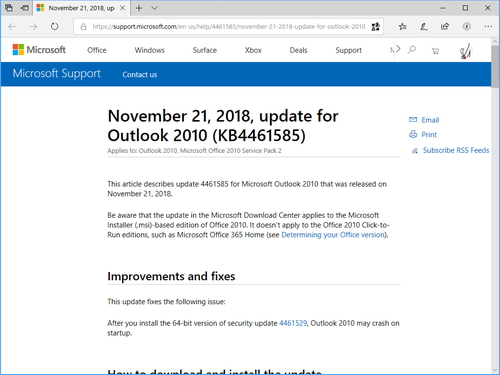Open browser Settings and more ellipsis

[488, 26]
